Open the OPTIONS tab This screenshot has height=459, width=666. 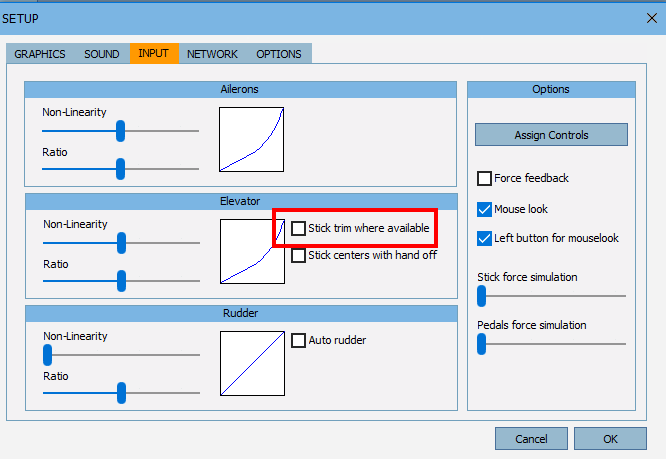coord(279,54)
